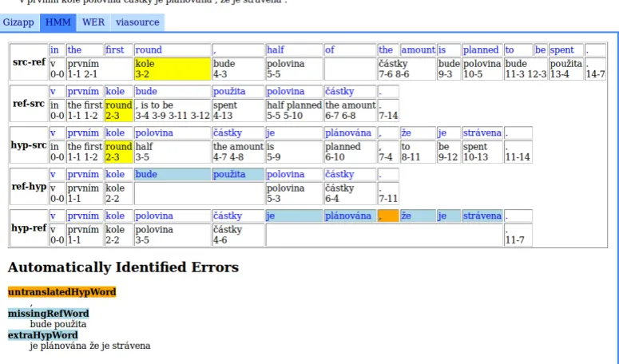The image size is (619, 364).
Task: Click the ref-hyp row label
Action: tap(29, 186)
